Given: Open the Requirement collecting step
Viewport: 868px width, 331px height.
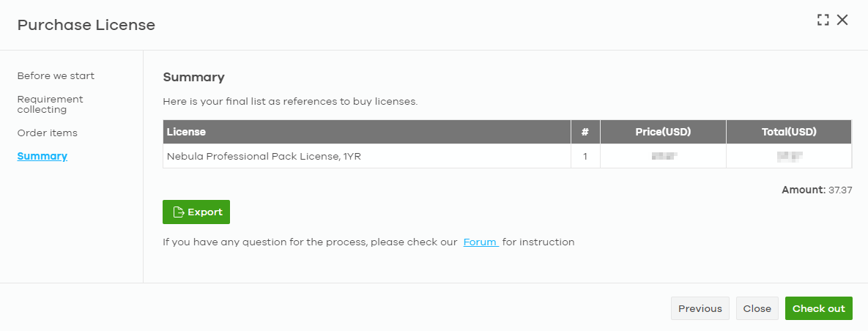Looking at the screenshot, I should 51,104.
